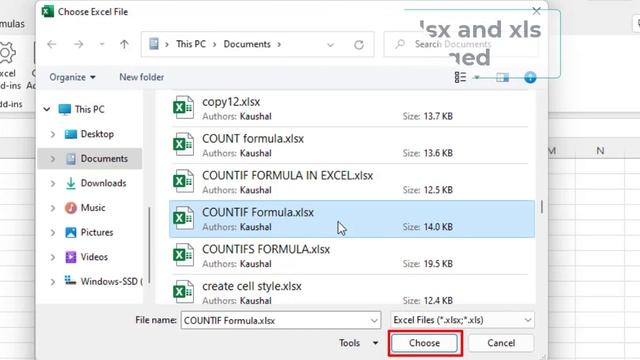640x360 pixels.
Task: Click the Choose button
Action: (x=424, y=343)
